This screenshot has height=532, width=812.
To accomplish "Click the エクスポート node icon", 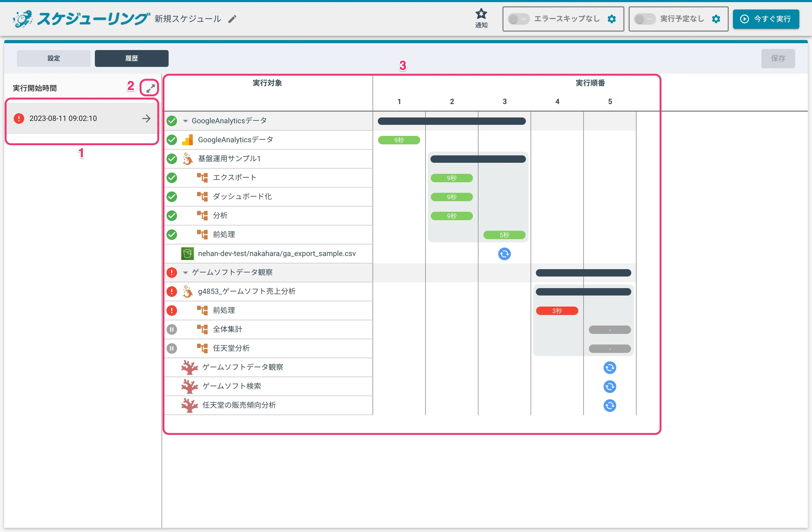I will click(202, 178).
